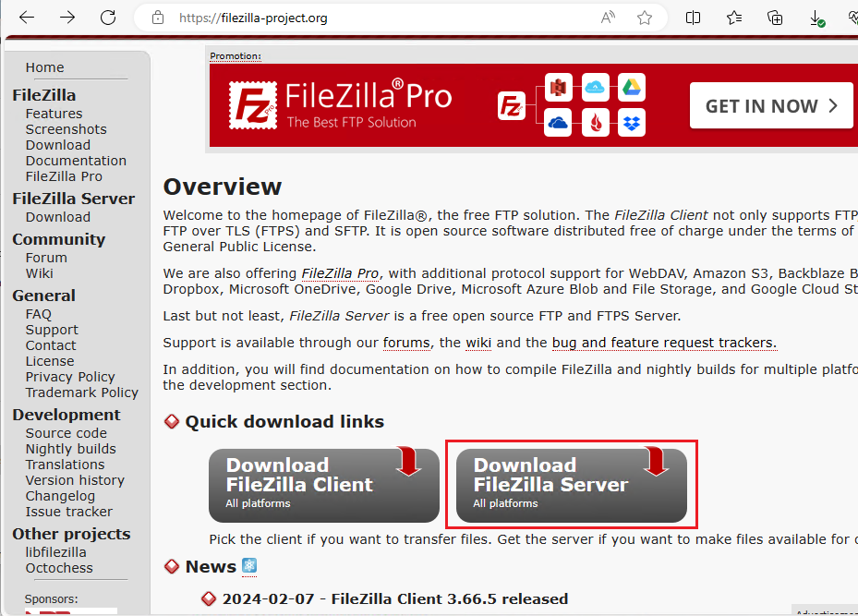Click the browser Back arrow
The height and width of the screenshot is (616, 858).
click(26, 18)
